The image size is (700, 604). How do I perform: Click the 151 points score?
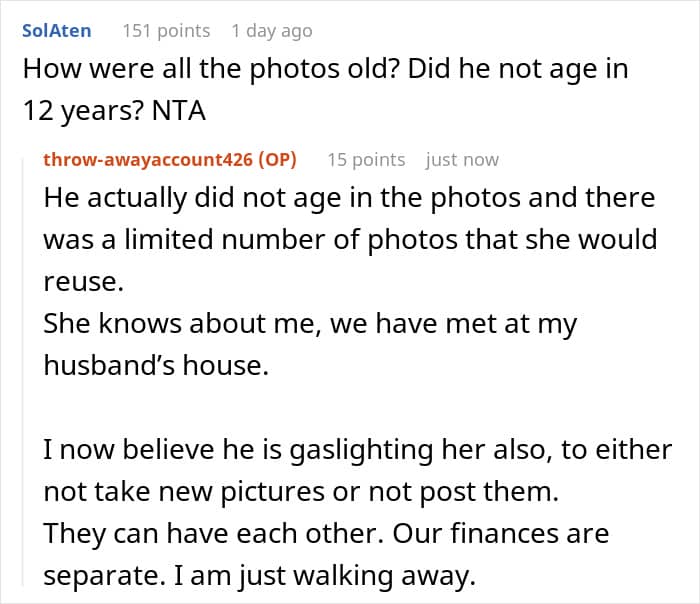tap(166, 30)
